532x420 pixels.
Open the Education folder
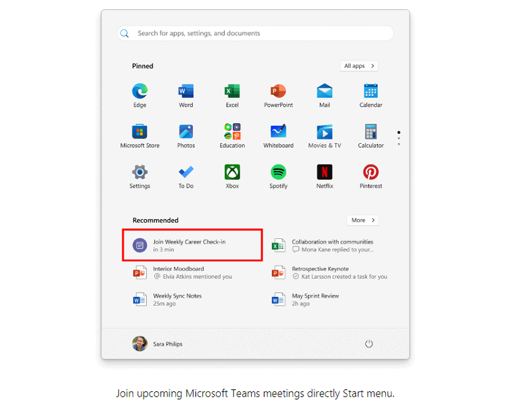click(232, 136)
